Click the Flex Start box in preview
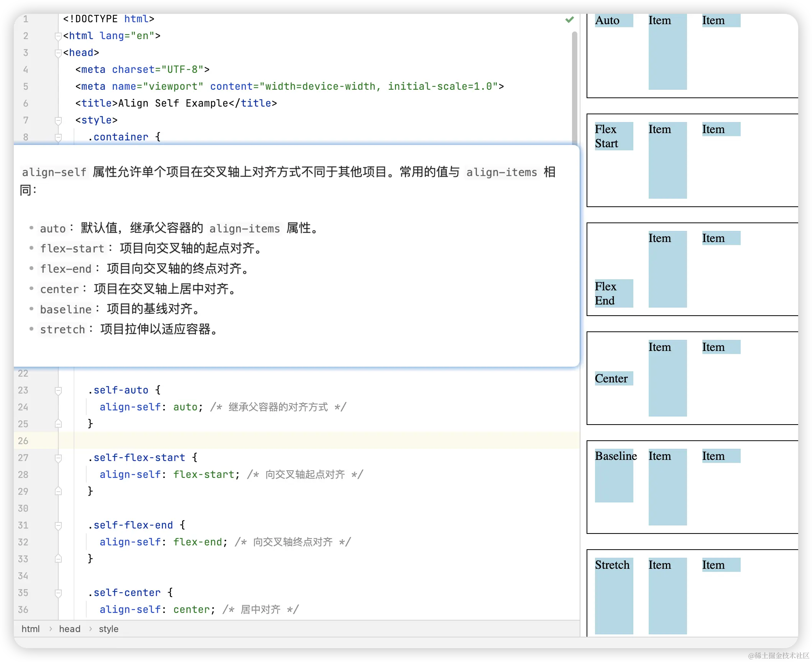 coord(614,136)
